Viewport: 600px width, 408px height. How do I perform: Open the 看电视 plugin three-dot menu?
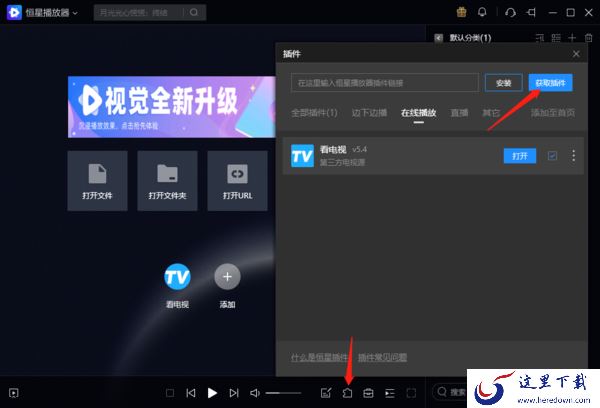click(x=573, y=156)
